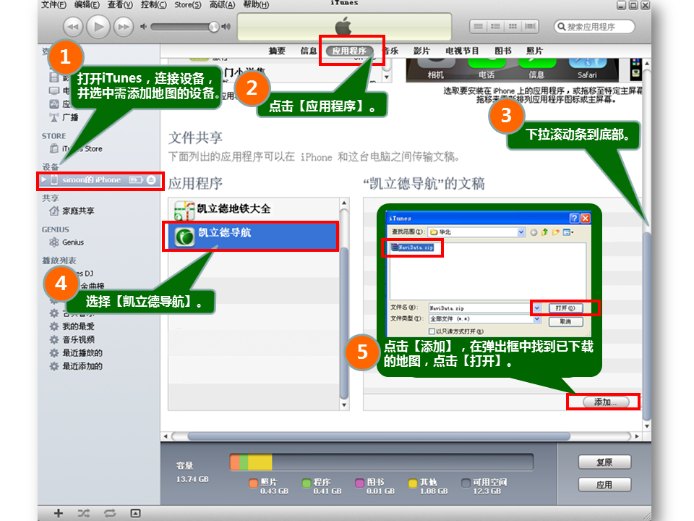Click the capacity usage bar

point(382,462)
